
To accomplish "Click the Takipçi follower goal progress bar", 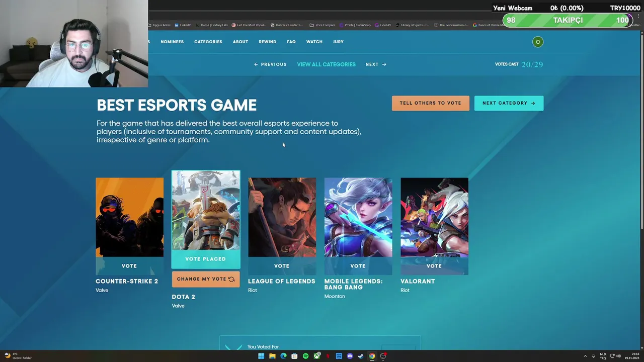I will (568, 20).
